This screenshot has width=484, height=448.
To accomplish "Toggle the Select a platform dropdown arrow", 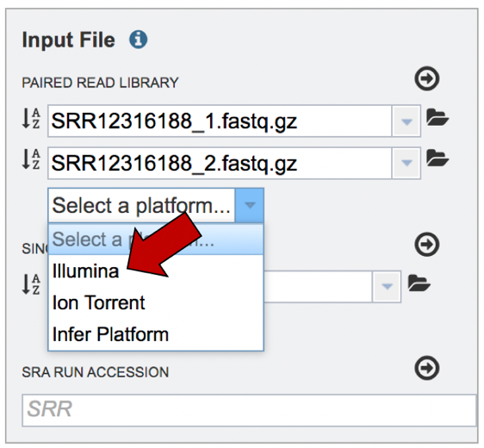I will 250,205.
